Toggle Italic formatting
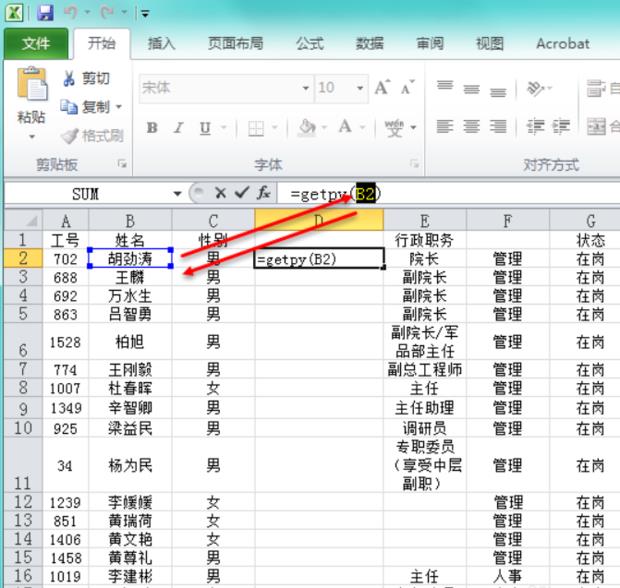Screen dimensions: 620x588 pyautogui.click(x=178, y=127)
